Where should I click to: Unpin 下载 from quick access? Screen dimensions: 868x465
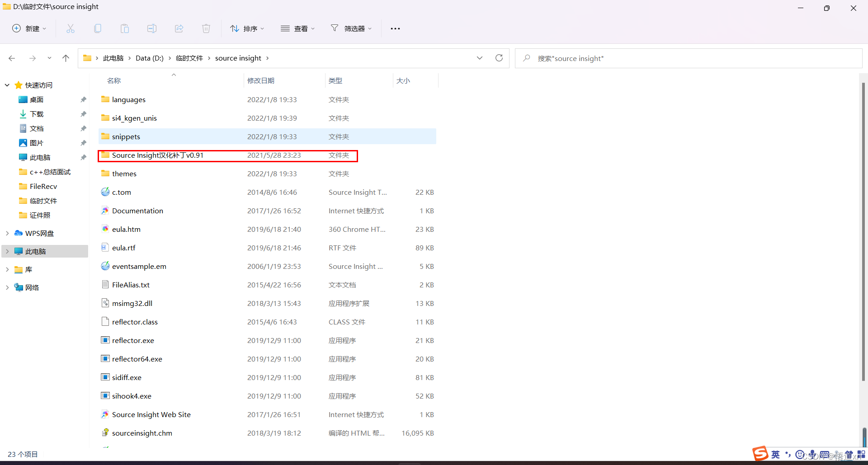pos(83,114)
